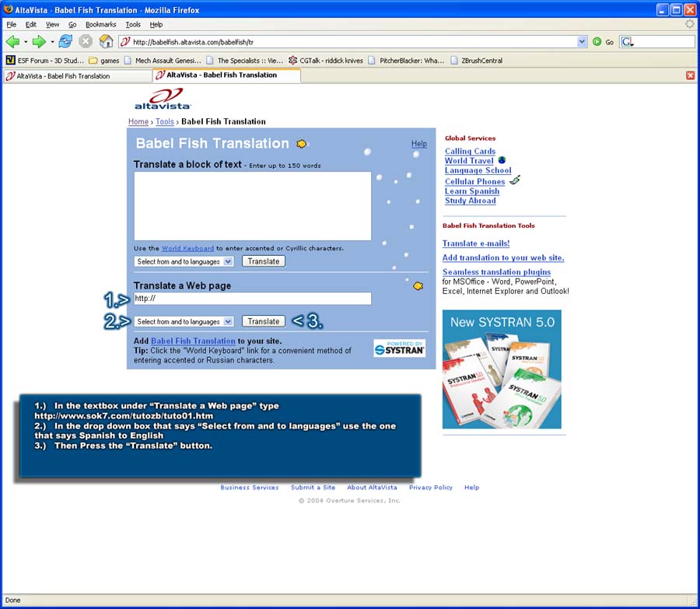The width and height of the screenshot is (700, 609).
Task: Open the ZBrushCentral bookmark
Action: tap(477, 60)
